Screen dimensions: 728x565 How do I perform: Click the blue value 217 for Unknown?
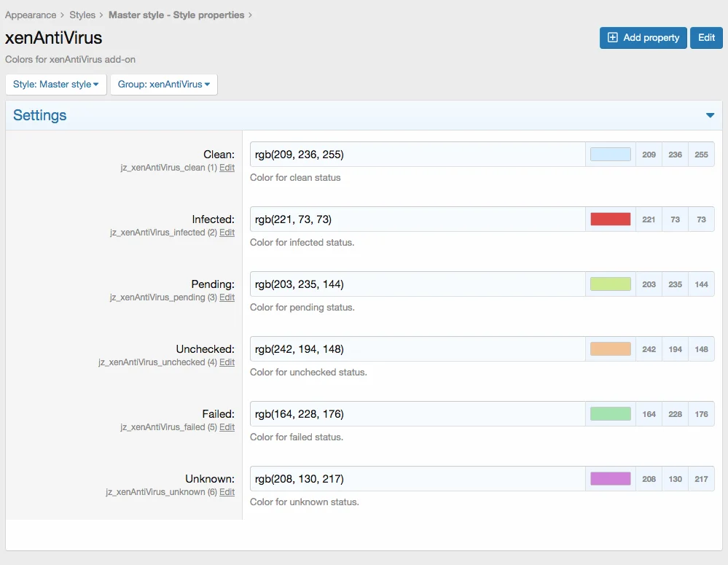pyautogui.click(x=701, y=479)
